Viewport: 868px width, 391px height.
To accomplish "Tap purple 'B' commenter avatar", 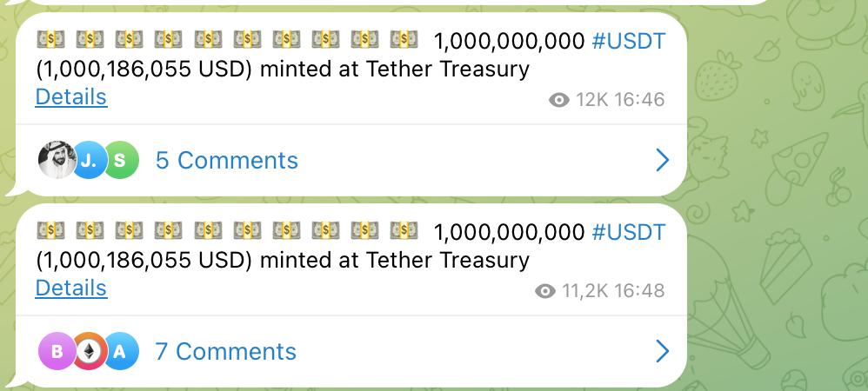I will click(x=57, y=351).
